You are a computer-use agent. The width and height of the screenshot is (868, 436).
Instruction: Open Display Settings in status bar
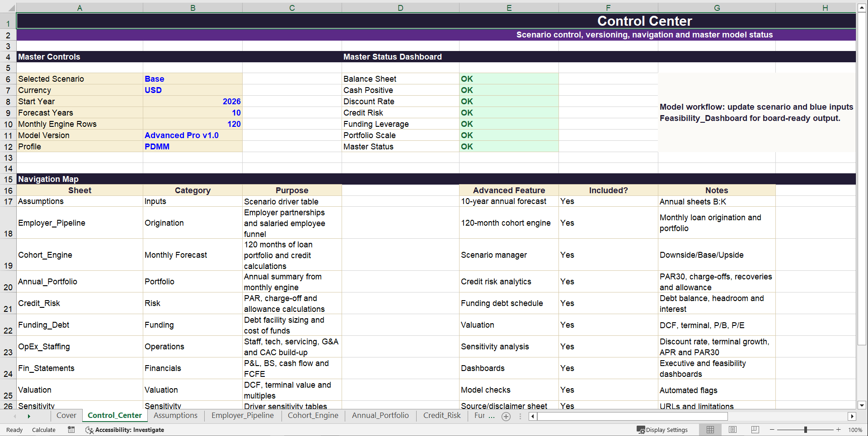click(662, 430)
